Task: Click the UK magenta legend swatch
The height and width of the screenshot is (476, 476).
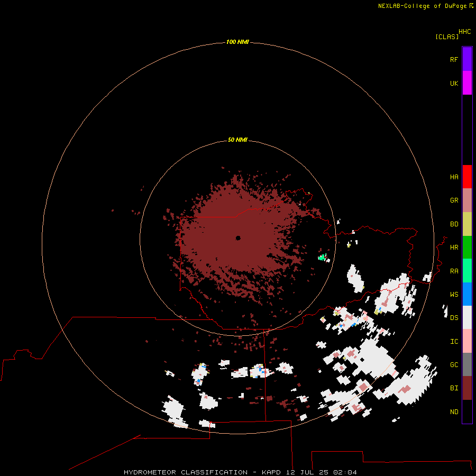Action: (x=467, y=83)
